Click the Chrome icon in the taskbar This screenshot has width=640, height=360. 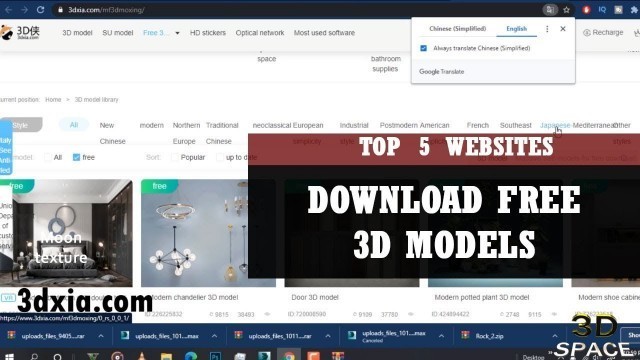coord(289,356)
